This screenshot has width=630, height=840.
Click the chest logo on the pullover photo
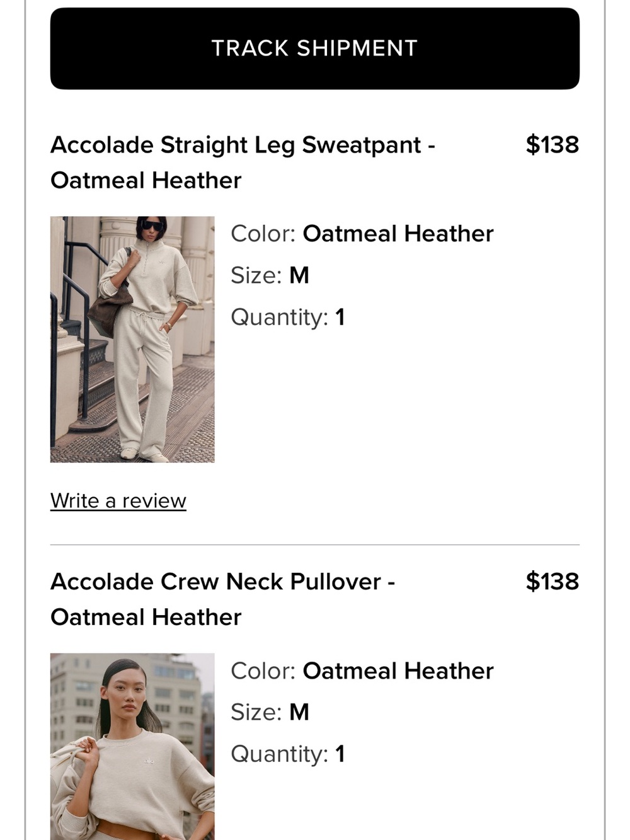pyautogui.click(x=149, y=761)
